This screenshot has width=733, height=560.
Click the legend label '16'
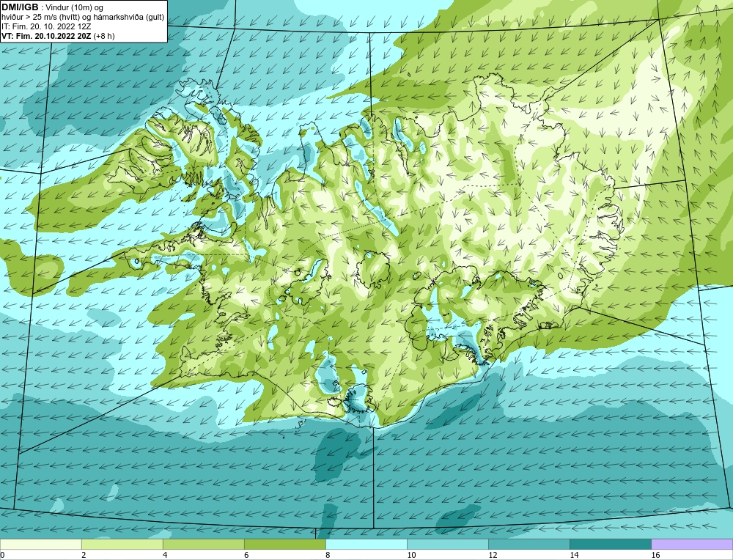655,555
